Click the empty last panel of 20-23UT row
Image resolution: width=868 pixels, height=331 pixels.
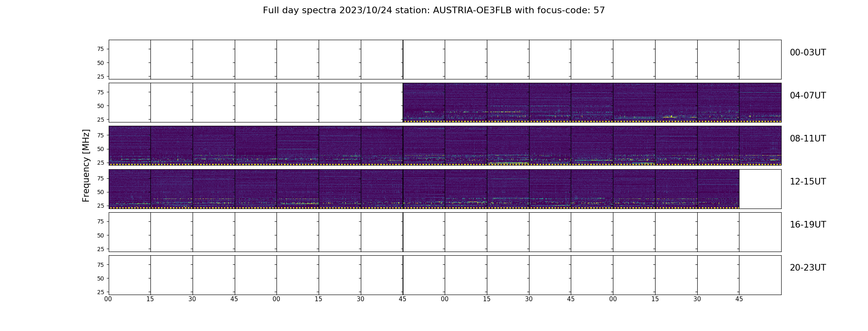click(x=760, y=275)
